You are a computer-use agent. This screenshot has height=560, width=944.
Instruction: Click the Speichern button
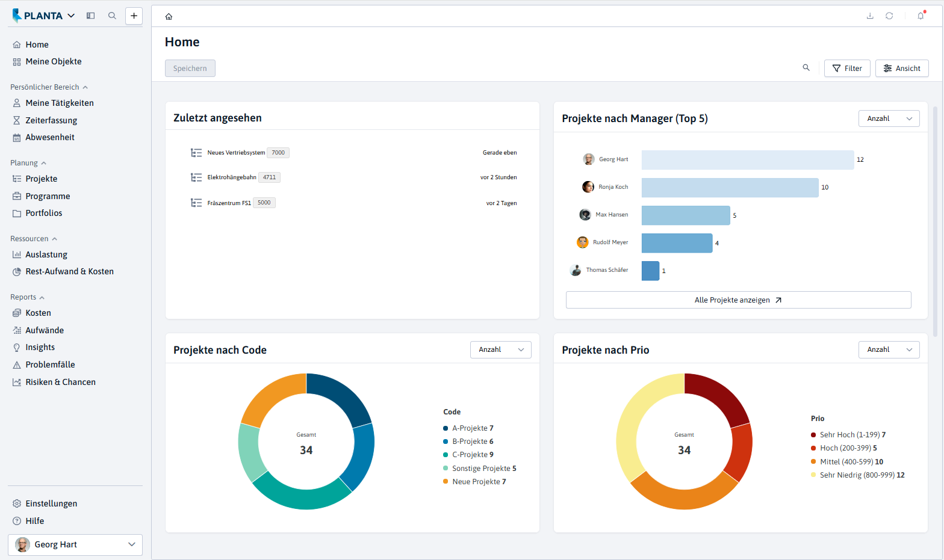point(190,68)
